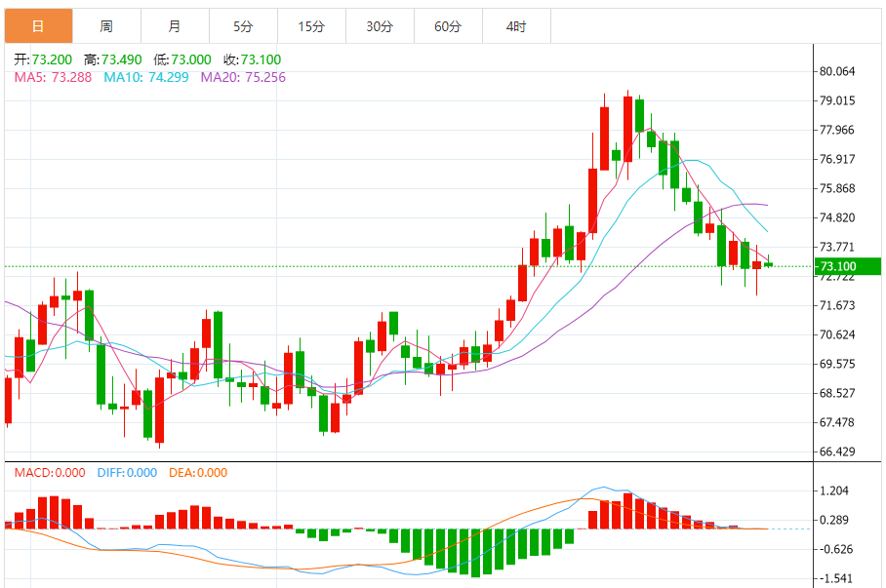Click the 67.478 price axis label
The image size is (886, 588).
coord(837,422)
